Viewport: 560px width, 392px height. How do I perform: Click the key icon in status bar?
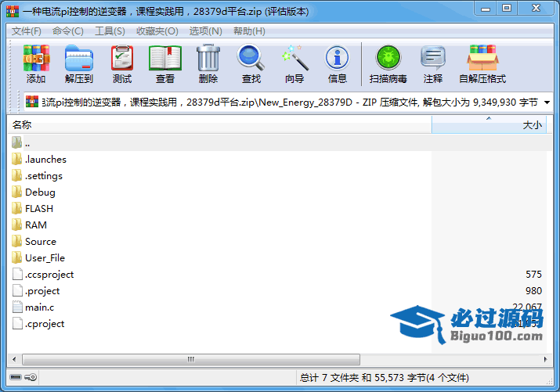point(31,377)
